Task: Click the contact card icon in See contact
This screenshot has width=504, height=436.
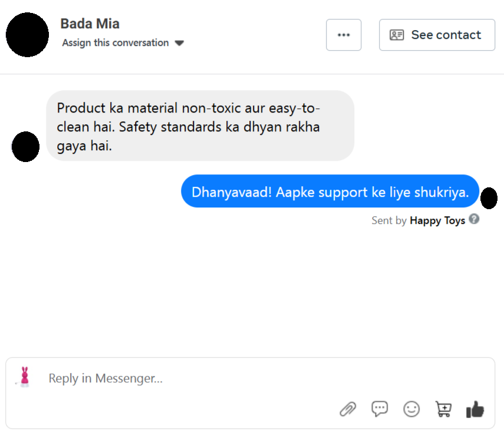Action: pos(397,35)
